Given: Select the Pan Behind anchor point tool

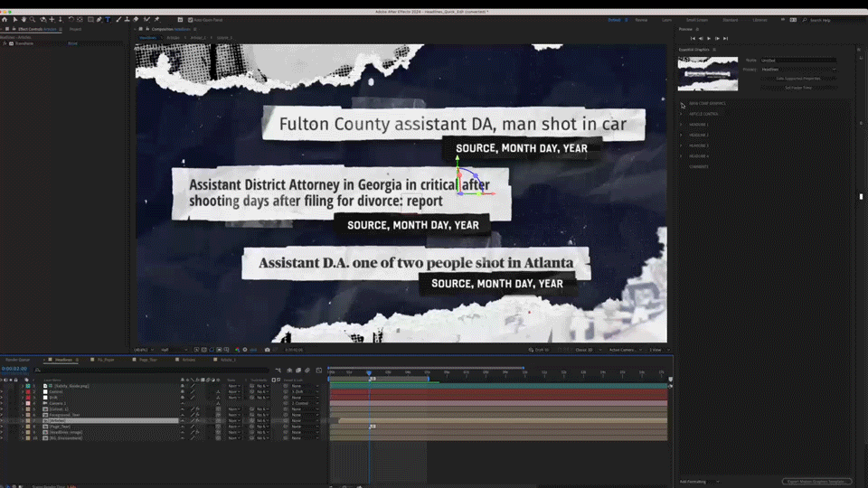Looking at the screenshot, I should coord(80,19).
